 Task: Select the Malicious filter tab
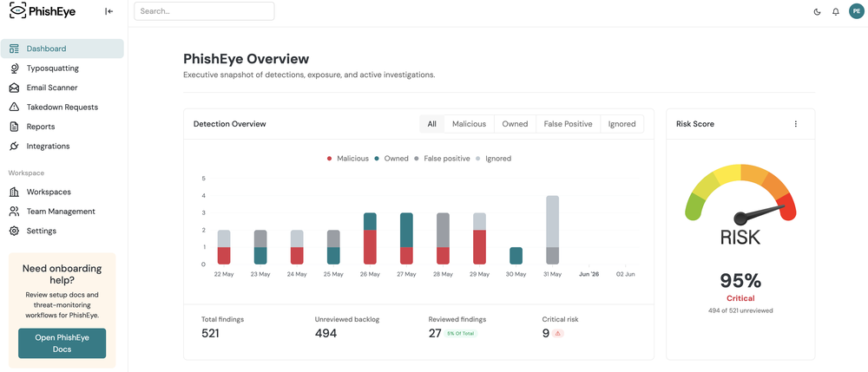pyautogui.click(x=469, y=124)
